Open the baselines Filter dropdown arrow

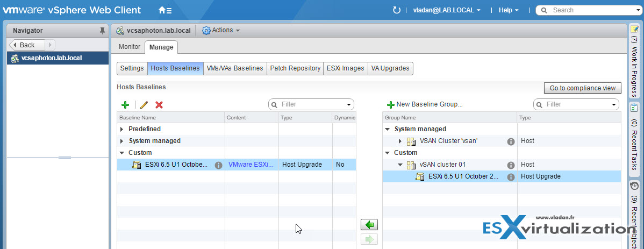point(349,104)
